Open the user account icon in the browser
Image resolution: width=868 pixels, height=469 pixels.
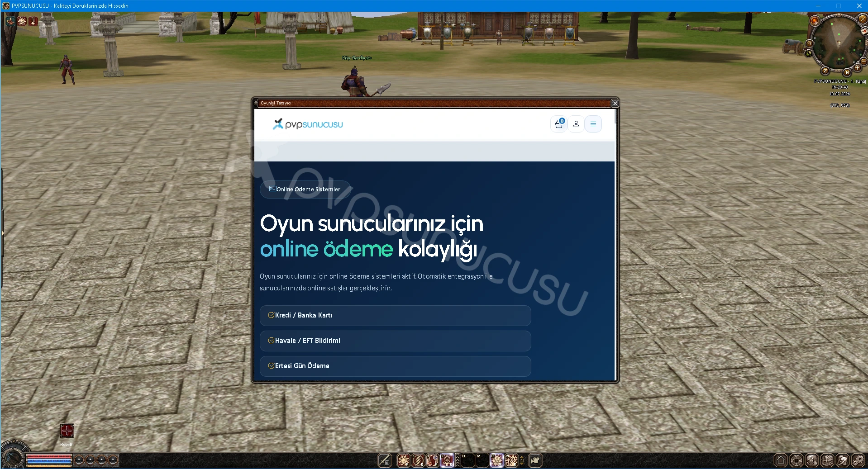(x=576, y=124)
